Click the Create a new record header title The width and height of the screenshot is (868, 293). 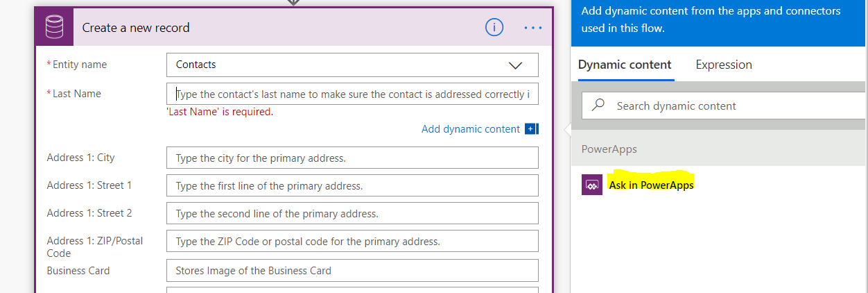coord(136,28)
